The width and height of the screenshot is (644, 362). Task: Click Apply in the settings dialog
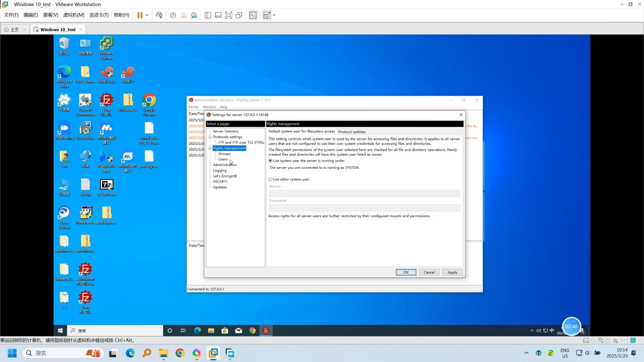click(452, 272)
